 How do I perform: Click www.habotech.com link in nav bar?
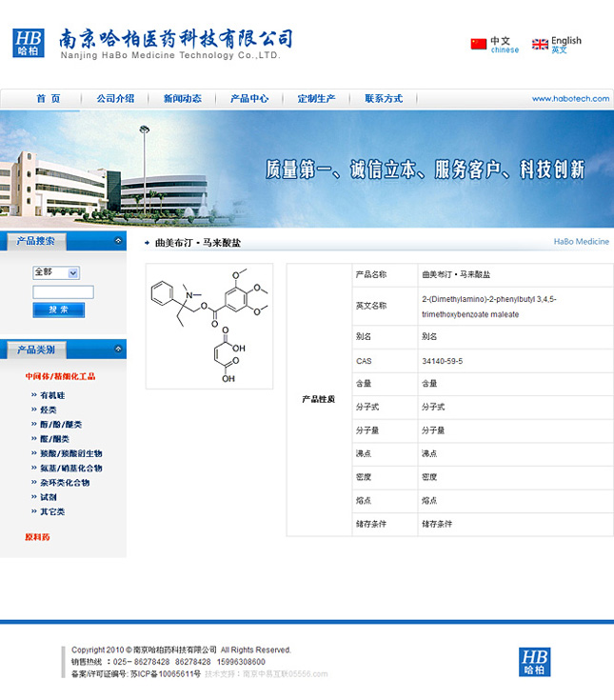(570, 99)
